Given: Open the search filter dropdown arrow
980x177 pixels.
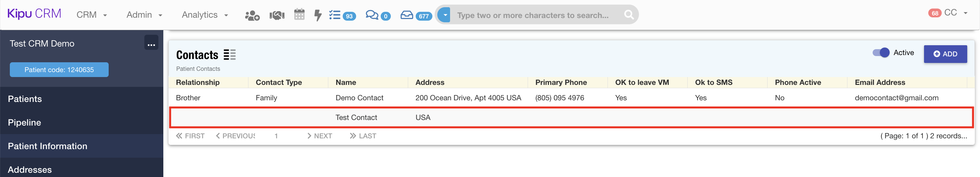Looking at the screenshot, I should coord(445,15).
